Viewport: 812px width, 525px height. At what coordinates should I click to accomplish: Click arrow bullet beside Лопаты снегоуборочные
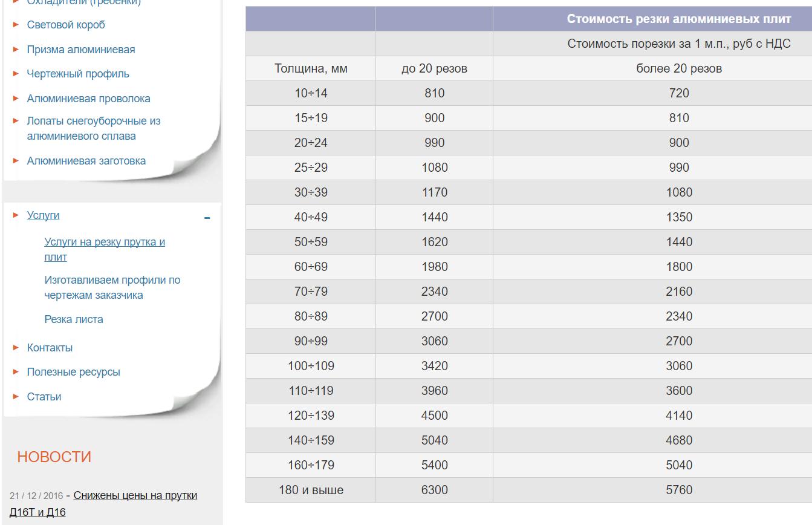click(x=16, y=120)
